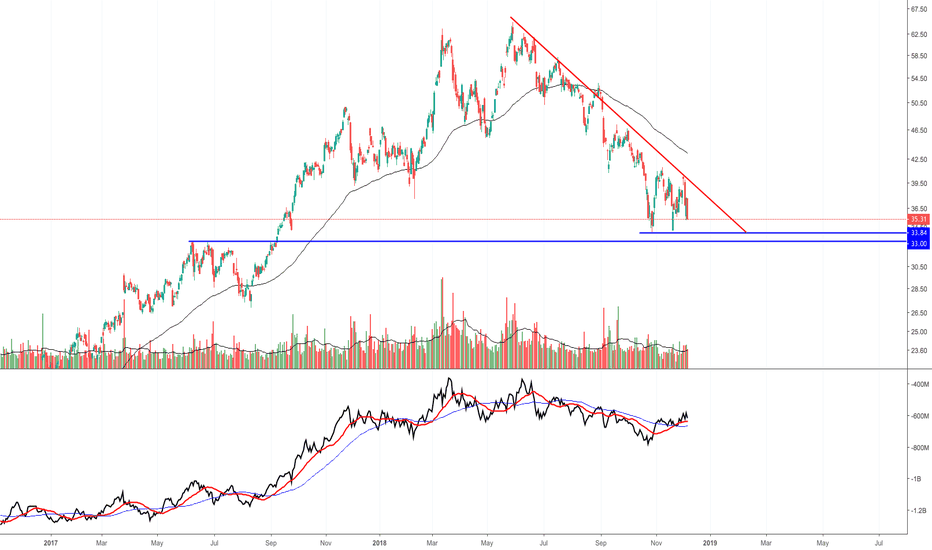Image resolution: width=932 pixels, height=550 pixels.
Task: Click the blue 33.00 price label
Action: (x=918, y=244)
